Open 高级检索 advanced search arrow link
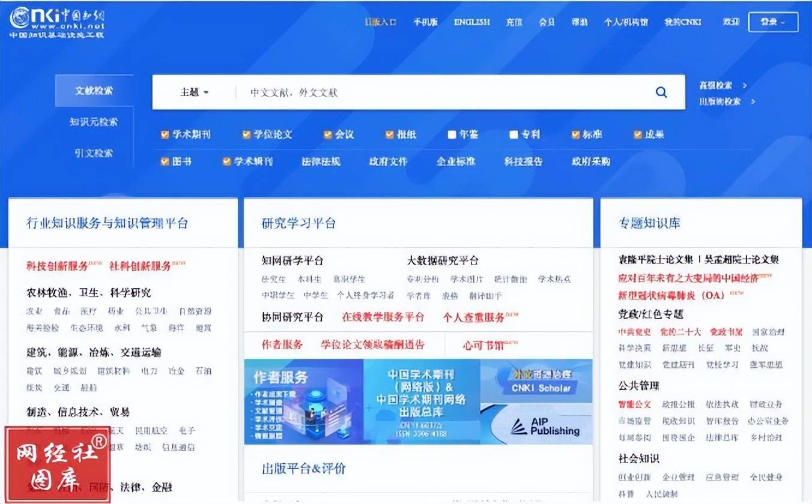 tap(723, 86)
